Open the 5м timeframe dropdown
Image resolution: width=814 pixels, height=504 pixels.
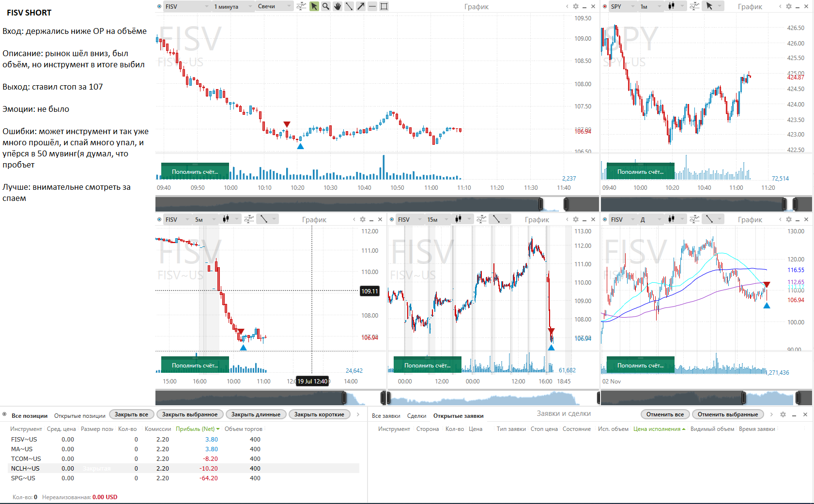205,219
